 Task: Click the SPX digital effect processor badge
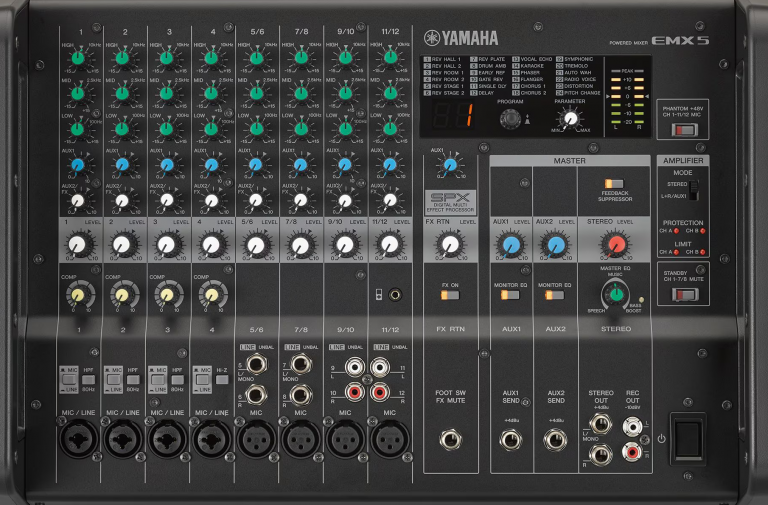450,202
